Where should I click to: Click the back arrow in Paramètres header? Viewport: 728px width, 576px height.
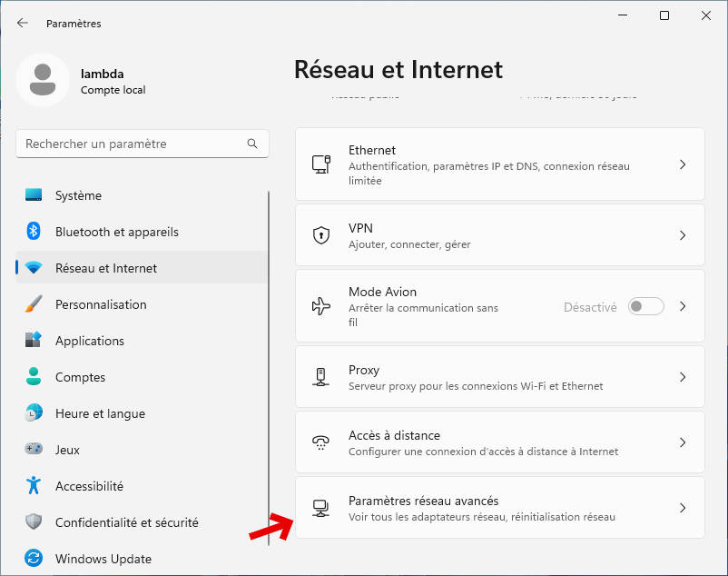(23, 23)
